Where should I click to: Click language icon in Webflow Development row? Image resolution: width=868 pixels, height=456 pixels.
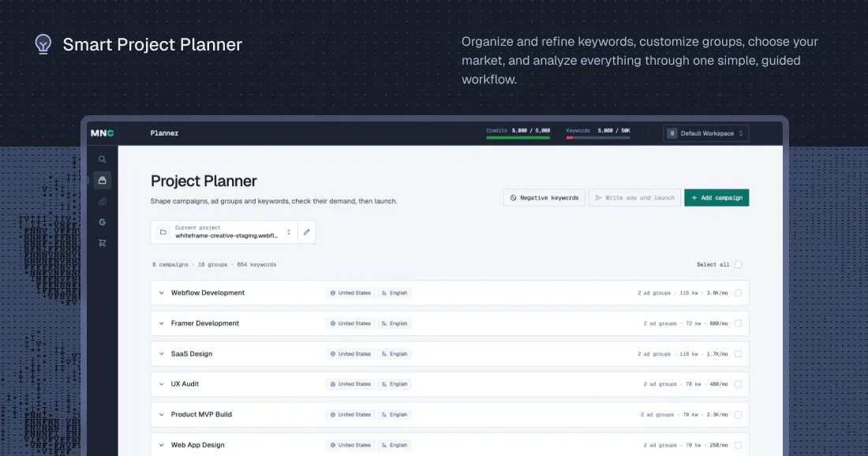pos(384,293)
